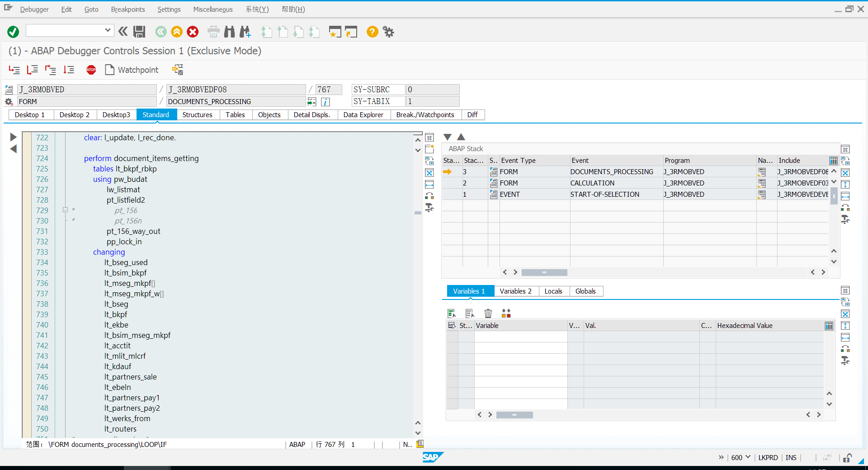Click the info icon beside DOCUMENTS_PROCESSING
The height and width of the screenshot is (470, 868).
tap(325, 102)
